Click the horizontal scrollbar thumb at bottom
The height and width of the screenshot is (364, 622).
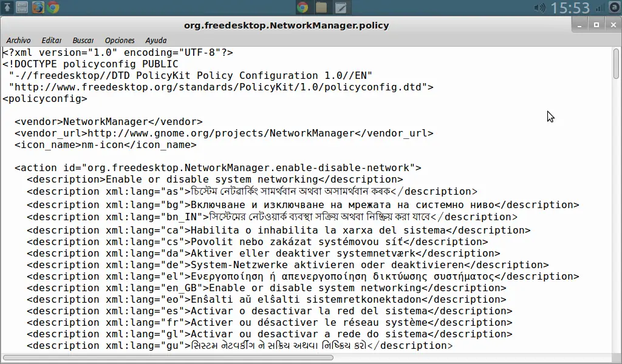click(168, 358)
